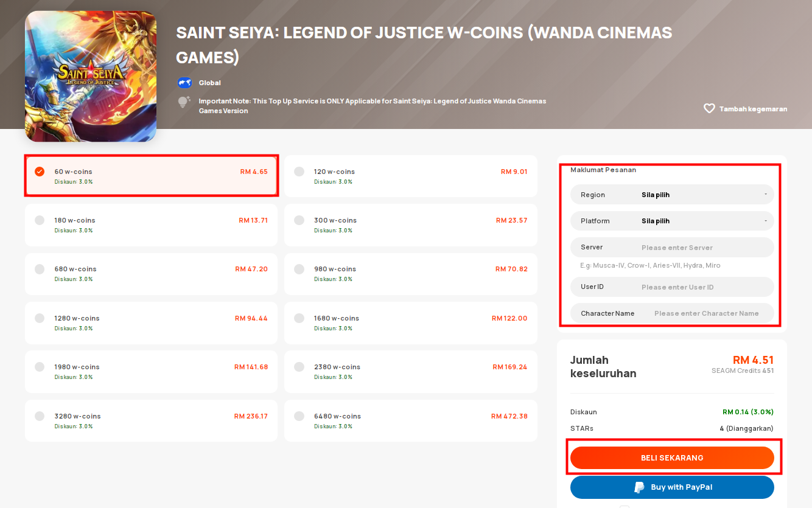The width and height of the screenshot is (812, 508).
Task: Choose the 2380 w-coins package
Action: click(411, 371)
